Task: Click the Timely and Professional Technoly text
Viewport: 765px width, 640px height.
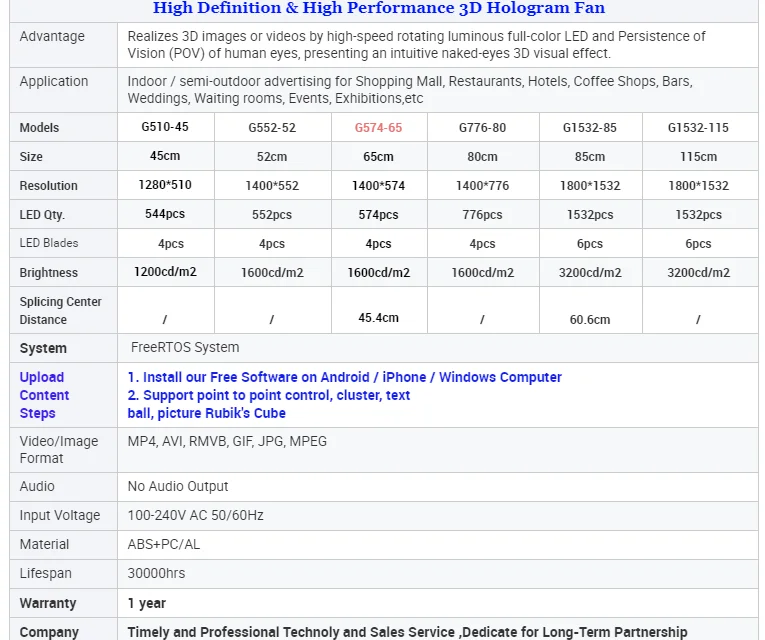Action: (407, 632)
